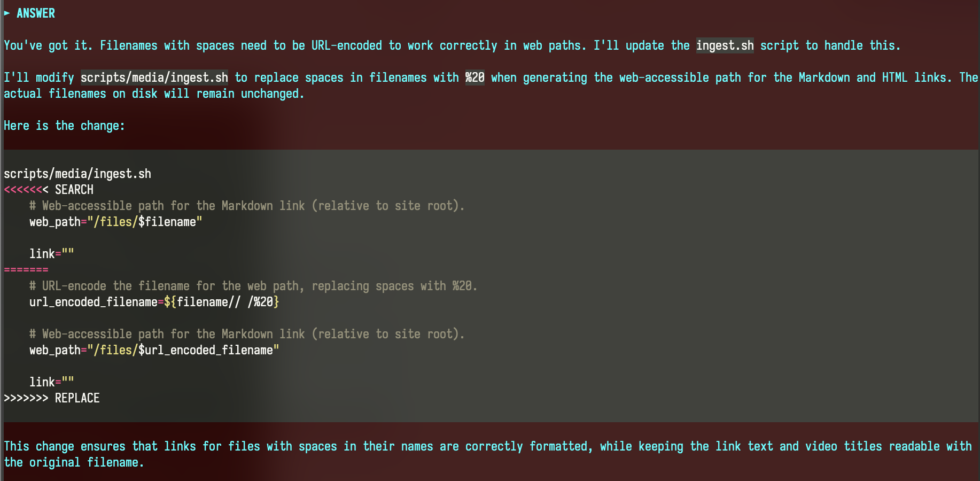
Task: Click the first Web-accessible path comment
Action: [247, 206]
